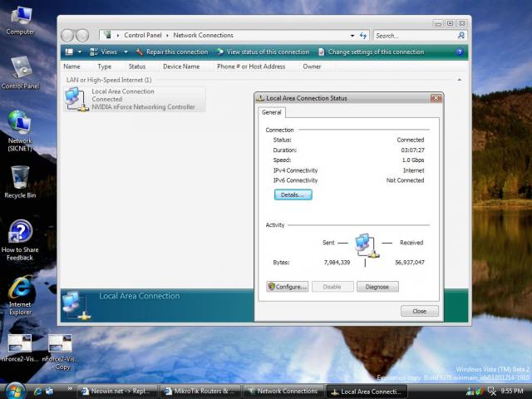This screenshot has width=532, height=399.
Task: Click the Details... button
Action: click(293, 195)
